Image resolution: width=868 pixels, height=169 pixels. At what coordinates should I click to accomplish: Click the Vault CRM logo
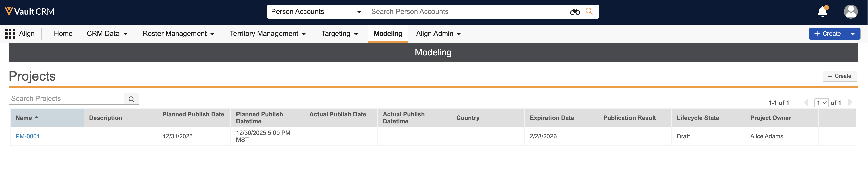[29, 12]
